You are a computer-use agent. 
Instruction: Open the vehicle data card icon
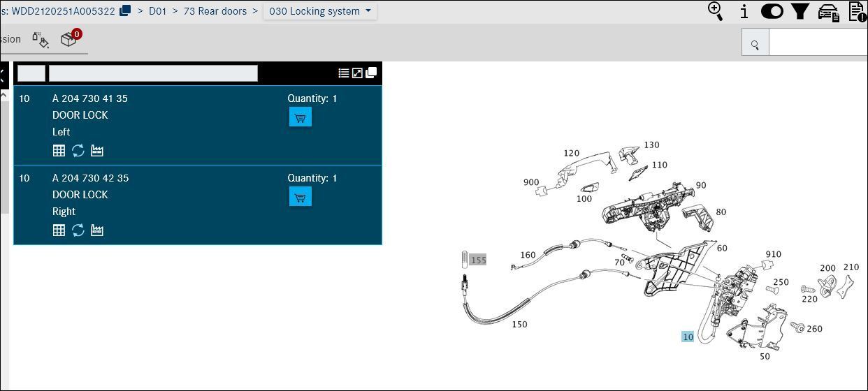(829, 12)
